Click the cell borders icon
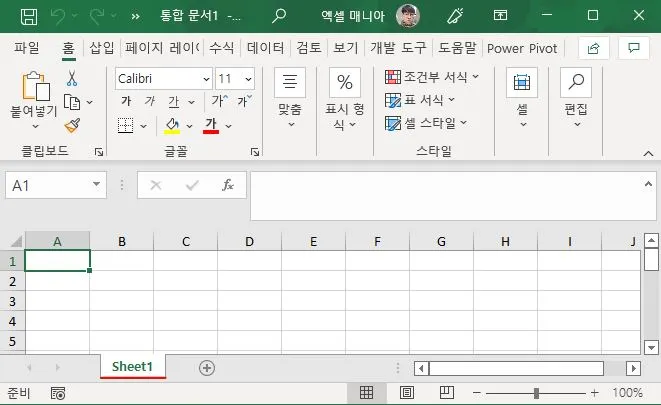This screenshot has width=661, height=405. pos(126,126)
